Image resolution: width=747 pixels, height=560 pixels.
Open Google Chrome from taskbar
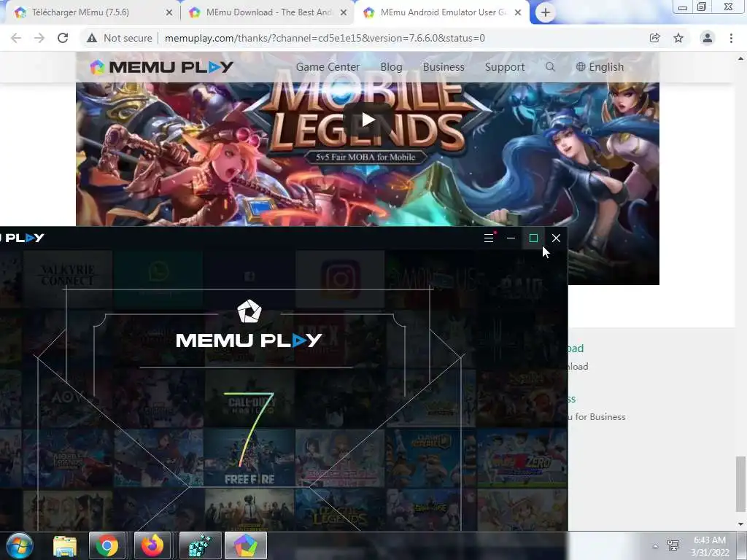click(107, 545)
